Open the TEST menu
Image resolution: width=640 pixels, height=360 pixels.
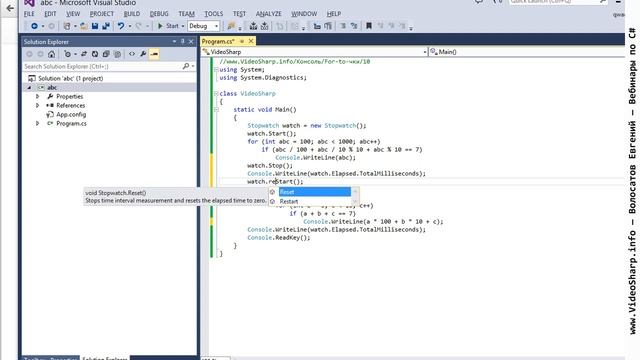[239, 14]
